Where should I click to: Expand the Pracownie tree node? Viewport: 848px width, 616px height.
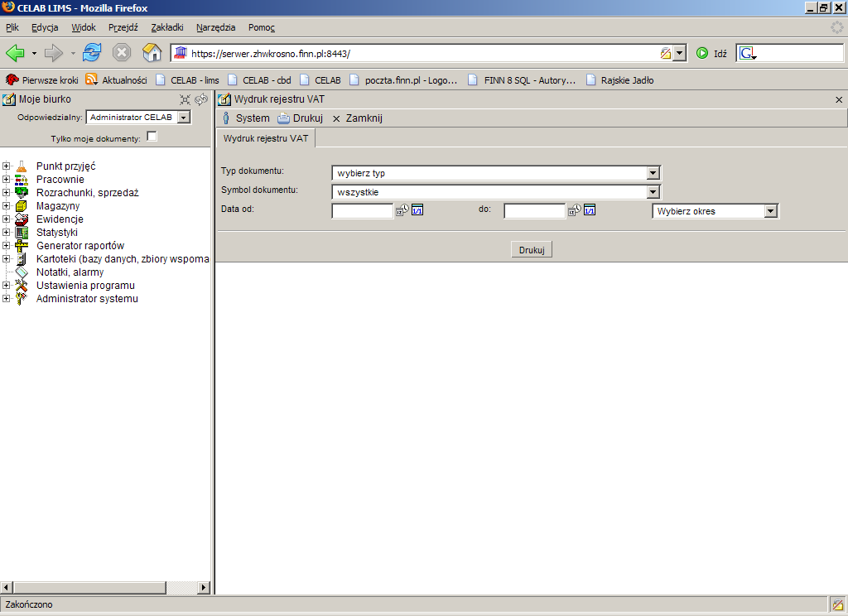(6, 179)
